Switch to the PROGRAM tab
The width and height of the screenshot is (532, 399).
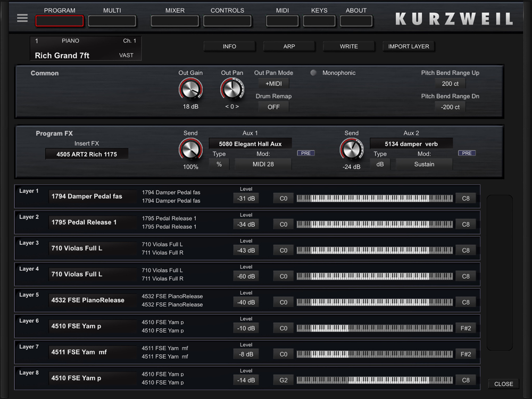60,21
